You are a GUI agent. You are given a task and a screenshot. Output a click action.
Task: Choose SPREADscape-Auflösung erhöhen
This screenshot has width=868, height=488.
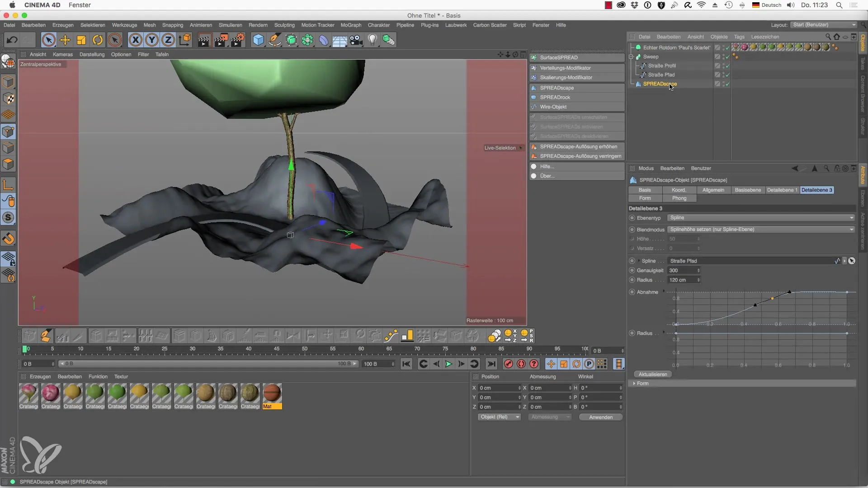point(577,146)
